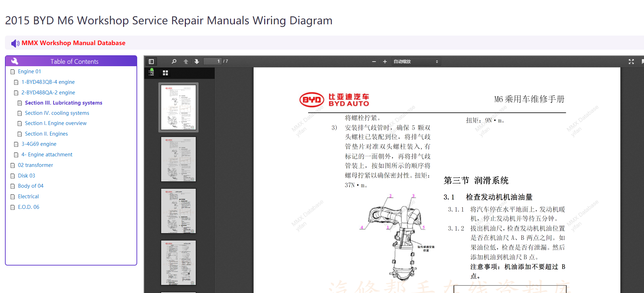Zoom out with the minus button
644x293 pixels.
[374, 62]
